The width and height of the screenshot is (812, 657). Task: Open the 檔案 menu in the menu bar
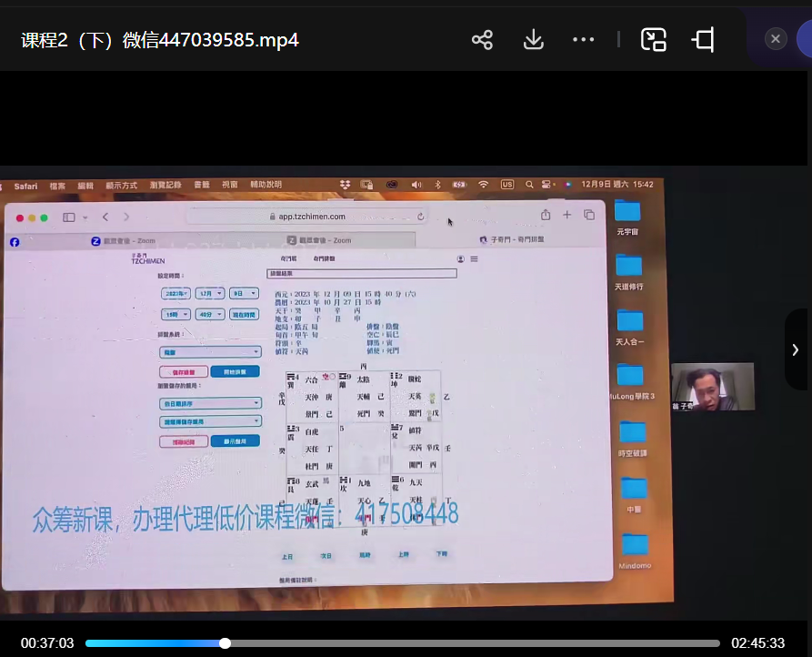pos(57,186)
